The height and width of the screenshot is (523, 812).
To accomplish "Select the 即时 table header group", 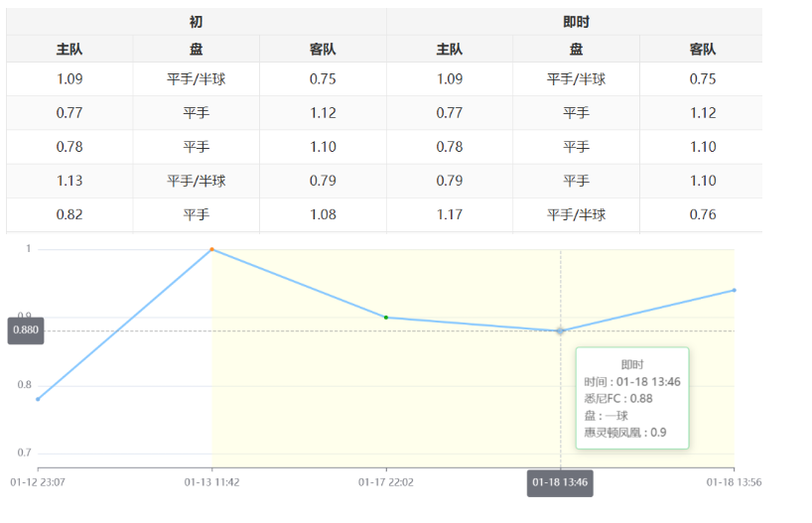I will (x=576, y=22).
